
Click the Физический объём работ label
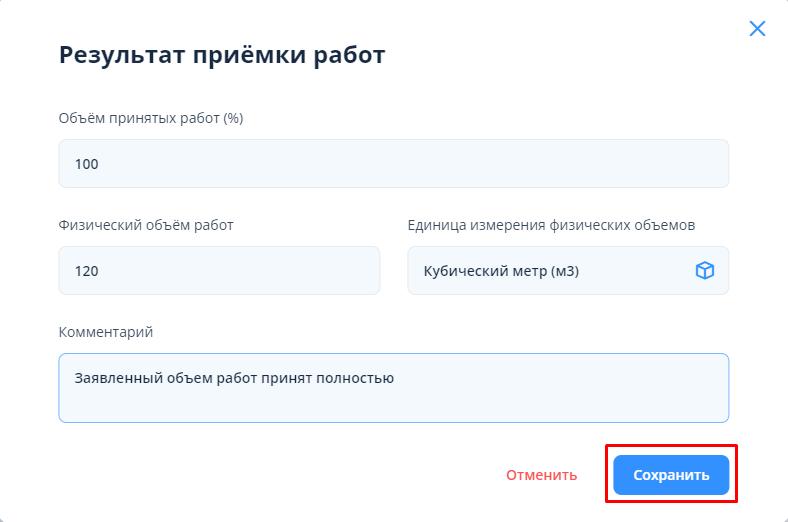[x=146, y=225]
